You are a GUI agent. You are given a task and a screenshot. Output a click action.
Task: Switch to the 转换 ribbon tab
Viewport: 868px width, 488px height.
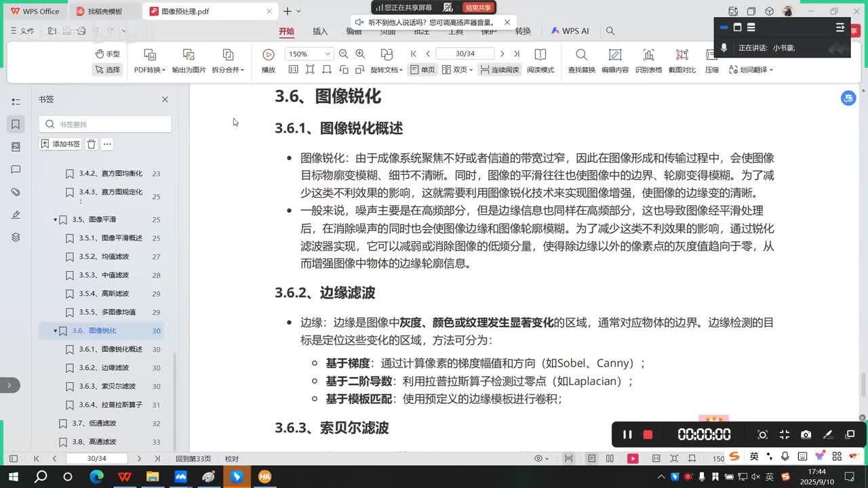click(x=523, y=31)
